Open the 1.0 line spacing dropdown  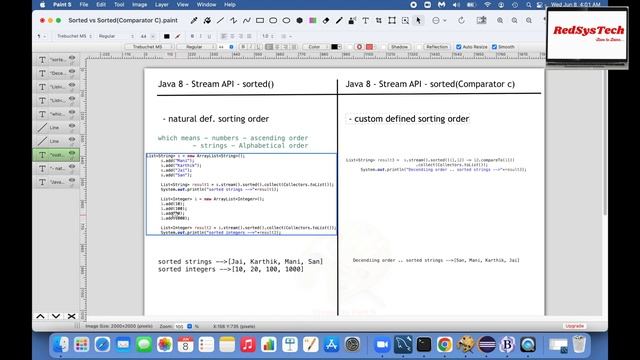click(x=268, y=36)
